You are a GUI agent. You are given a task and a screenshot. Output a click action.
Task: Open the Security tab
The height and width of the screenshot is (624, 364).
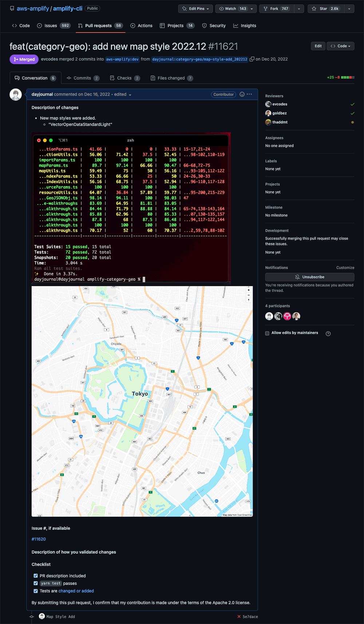(x=214, y=25)
